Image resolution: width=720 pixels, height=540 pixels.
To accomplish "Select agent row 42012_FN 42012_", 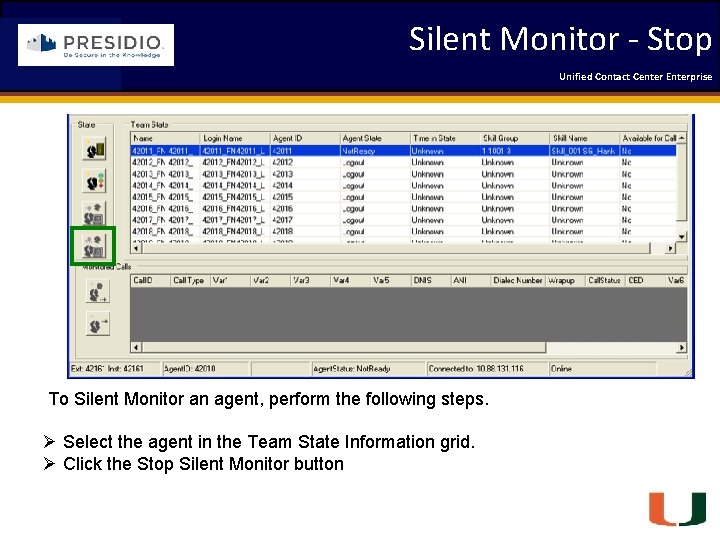I will click(x=404, y=163).
